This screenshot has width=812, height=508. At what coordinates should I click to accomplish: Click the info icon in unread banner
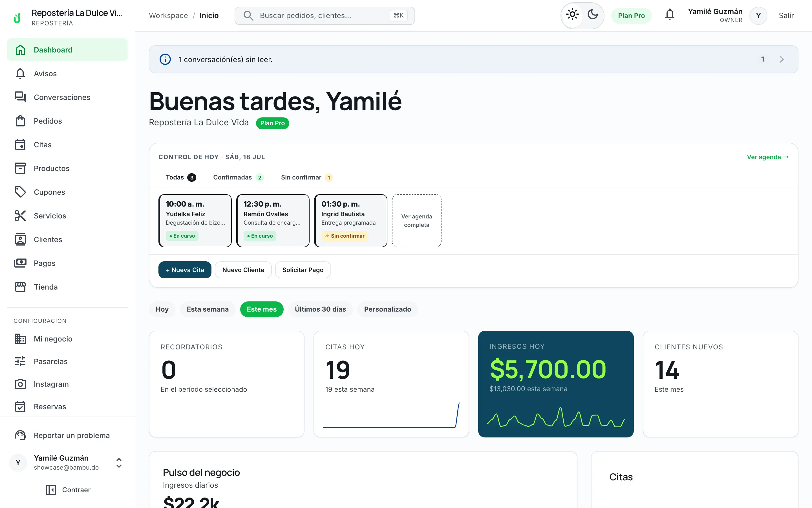(165, 60)
